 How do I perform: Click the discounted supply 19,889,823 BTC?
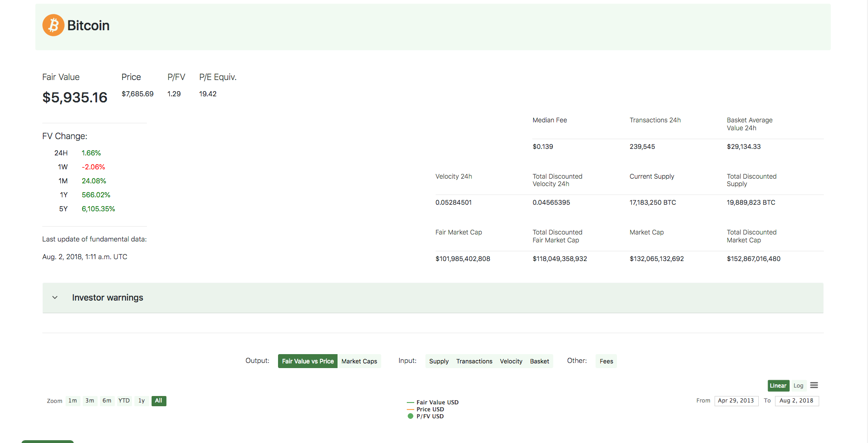pos(751,202)
